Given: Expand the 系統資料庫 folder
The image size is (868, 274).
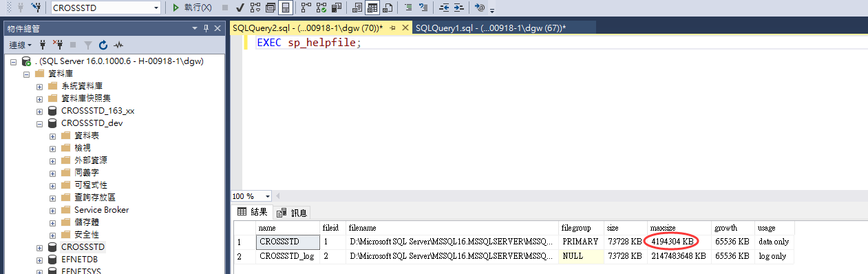Looking at the screenshot, I should pyautogui.click(x=39, y=86).
